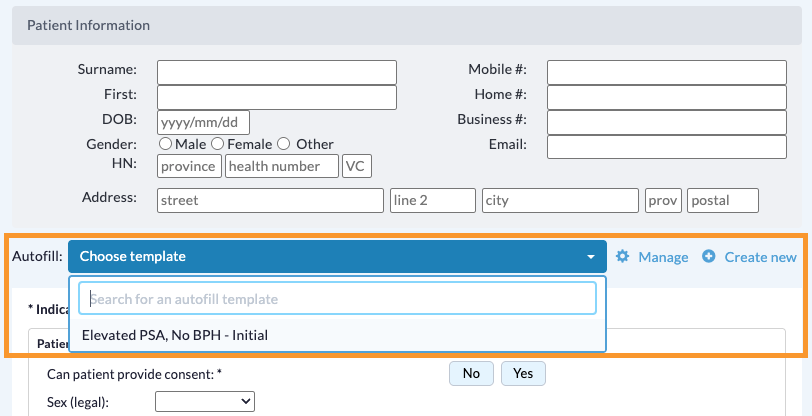Click the Address city field
812x416 pixels.
pyautogui.click(x=560, y=200)
